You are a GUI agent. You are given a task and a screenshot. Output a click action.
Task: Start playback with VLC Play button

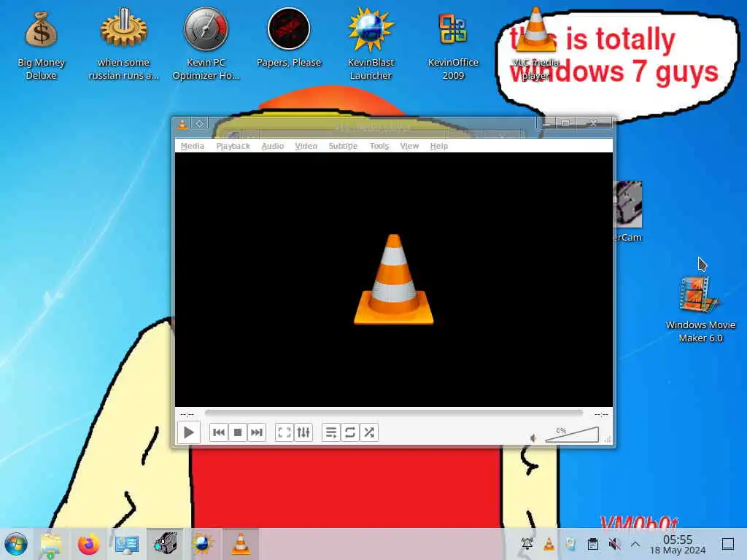coord(189,432)
